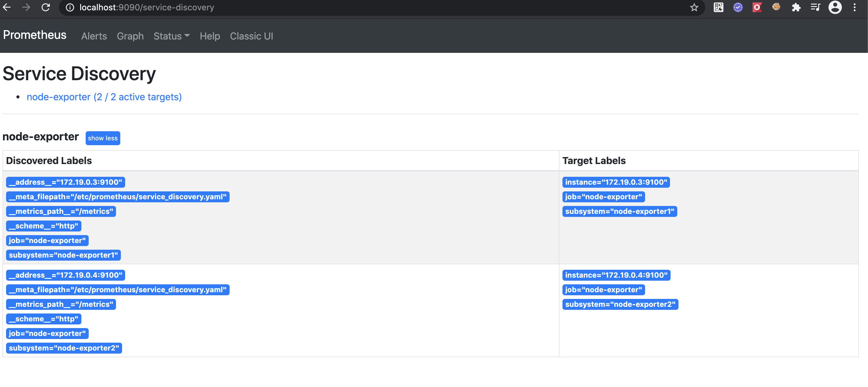The image size is (868, 387).
Task: Bookmark this page with the star
Action: click(694, 7)
